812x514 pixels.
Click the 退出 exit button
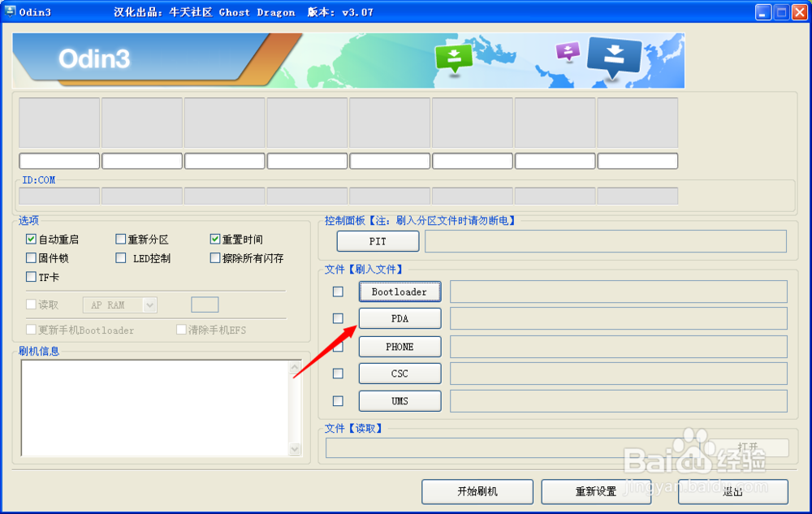coord(733,491)
